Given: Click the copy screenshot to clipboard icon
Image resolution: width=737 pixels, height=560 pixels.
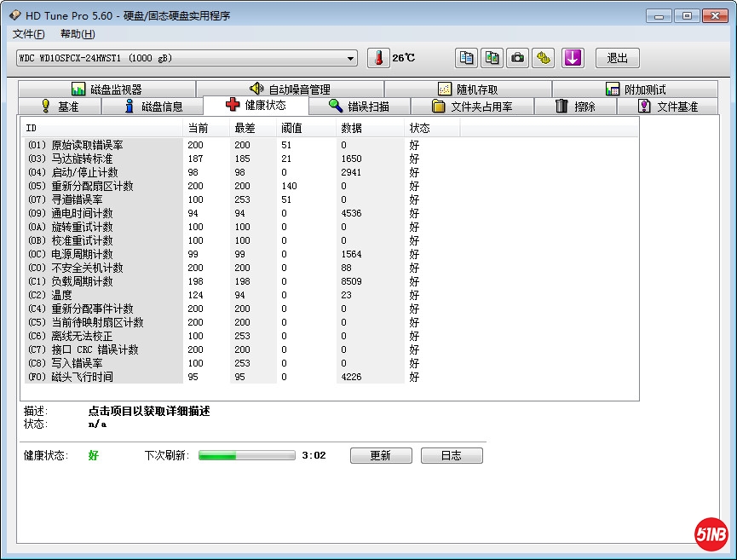Looking at the screenshot, I should pyautogui.click(x=492, y=58).
